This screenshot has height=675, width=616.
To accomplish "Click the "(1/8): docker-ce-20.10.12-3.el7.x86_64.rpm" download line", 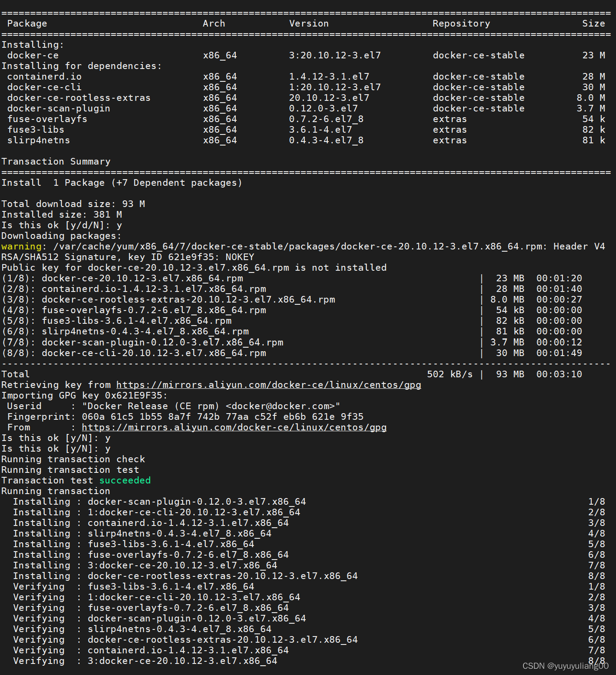I will tap(292, 278).
